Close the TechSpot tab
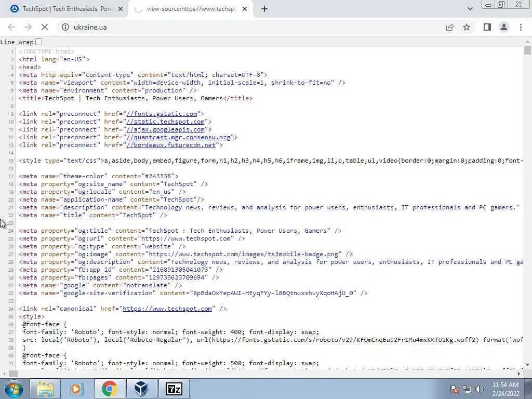This screenshot has width=532, height=399. point(121,9)
